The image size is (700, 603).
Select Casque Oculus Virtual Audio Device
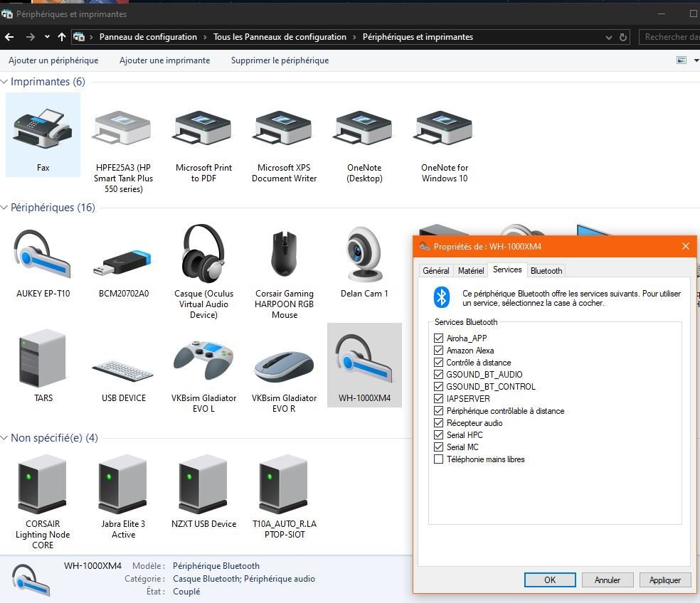[203, 271]
